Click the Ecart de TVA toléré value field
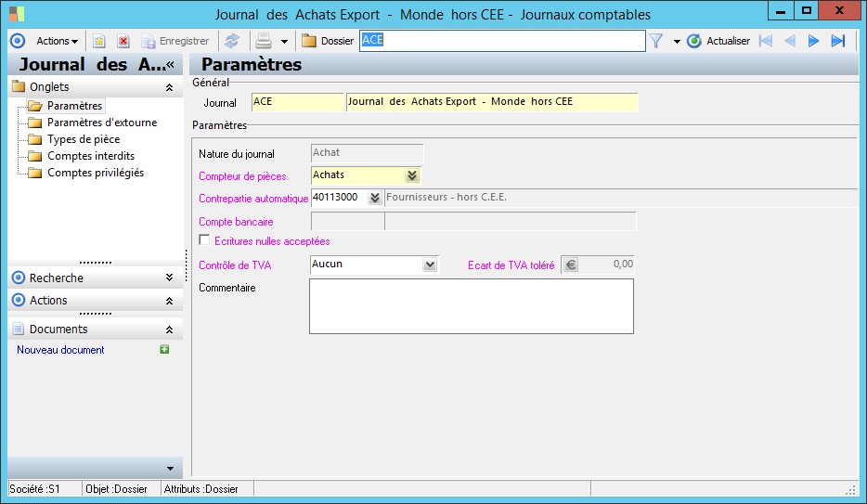Image resolution: width=867 pixels, height=504 pixels. [x=606, y=265]
